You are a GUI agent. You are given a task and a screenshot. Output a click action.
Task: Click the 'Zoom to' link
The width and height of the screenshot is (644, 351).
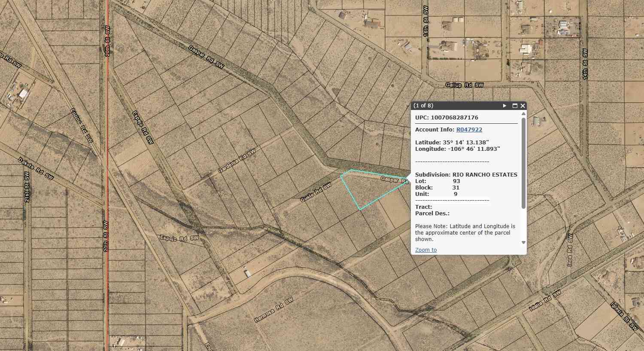coord(426,250)
